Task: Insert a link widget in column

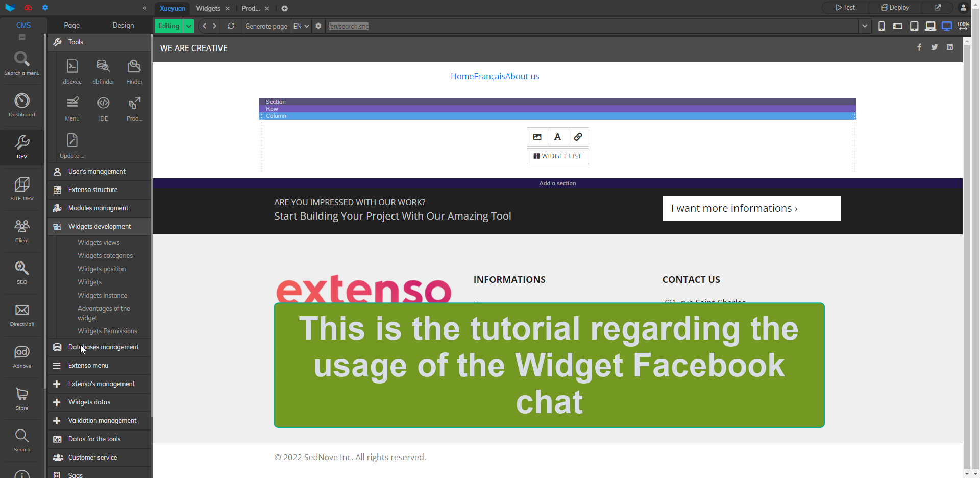Action: 578,137
